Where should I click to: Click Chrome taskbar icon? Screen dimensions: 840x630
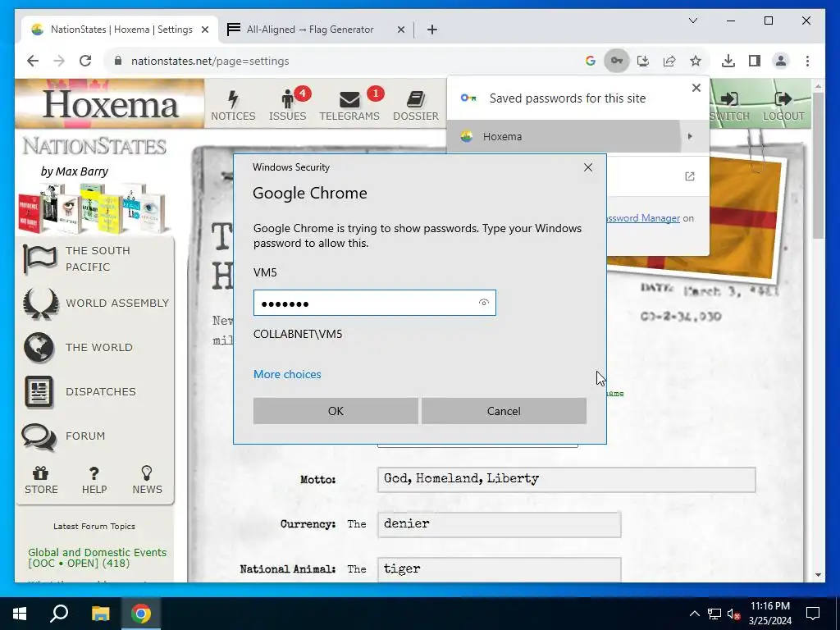[x=141, y=614]
